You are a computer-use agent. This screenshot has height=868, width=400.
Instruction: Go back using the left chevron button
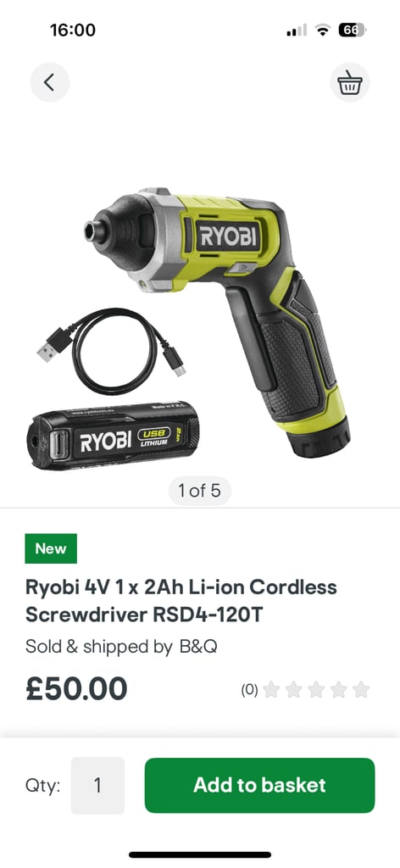(x=50, y=82)
